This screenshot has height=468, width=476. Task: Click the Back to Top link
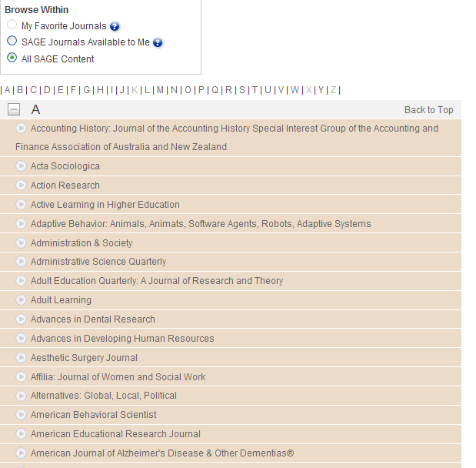428,110
